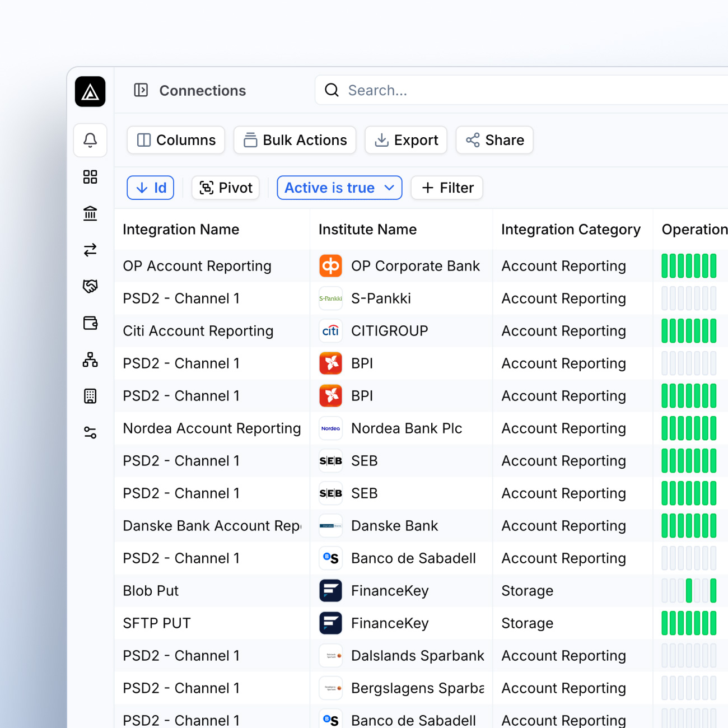Viewport: 728px width, 728px height.
Task: Click the Export button
Action: pos(406,140)
